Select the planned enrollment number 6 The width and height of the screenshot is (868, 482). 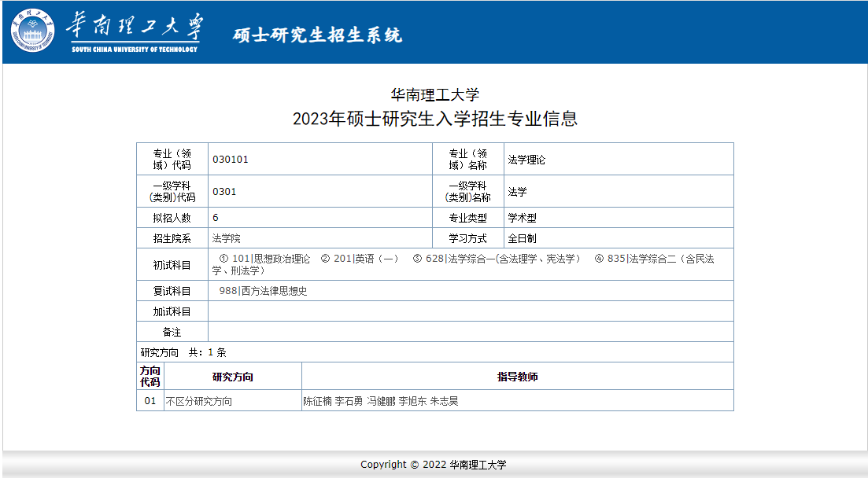216,218
